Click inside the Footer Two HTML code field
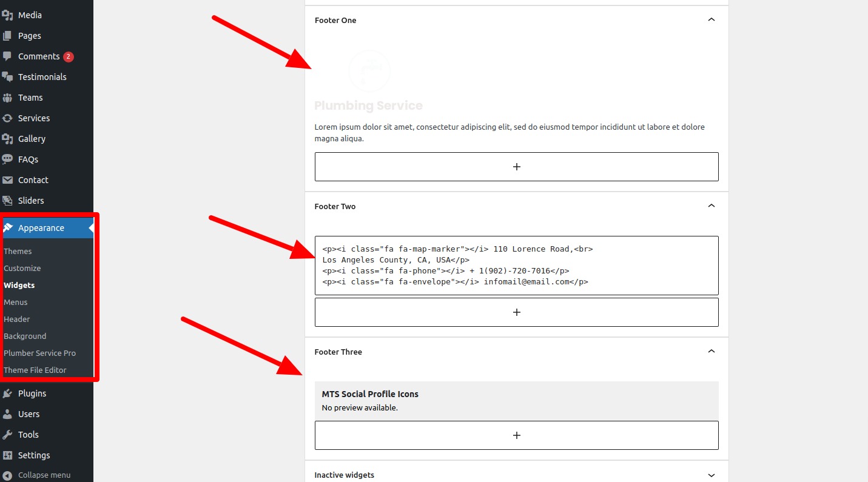Viewport: 868px width, 482px height. (x=516, y=266)
